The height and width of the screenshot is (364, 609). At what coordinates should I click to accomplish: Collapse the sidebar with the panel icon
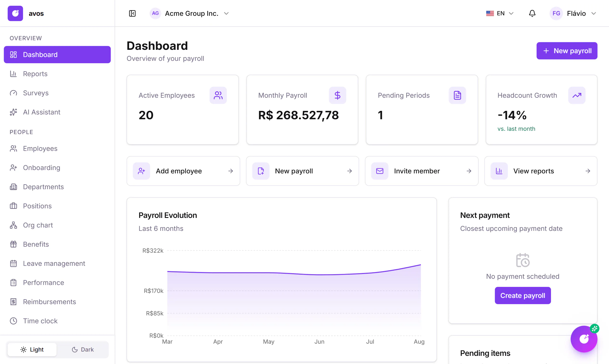pos(132,13)
